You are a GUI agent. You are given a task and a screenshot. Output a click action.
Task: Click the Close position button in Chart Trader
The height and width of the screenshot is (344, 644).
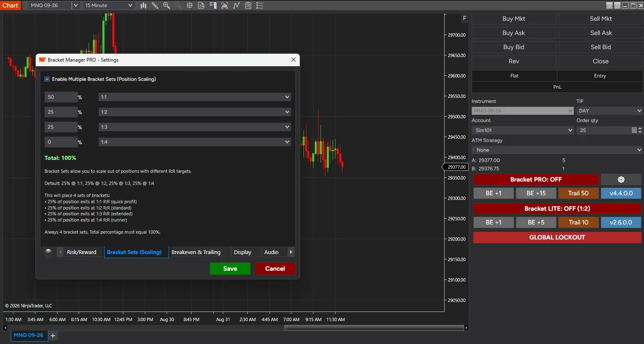point(601,61)
